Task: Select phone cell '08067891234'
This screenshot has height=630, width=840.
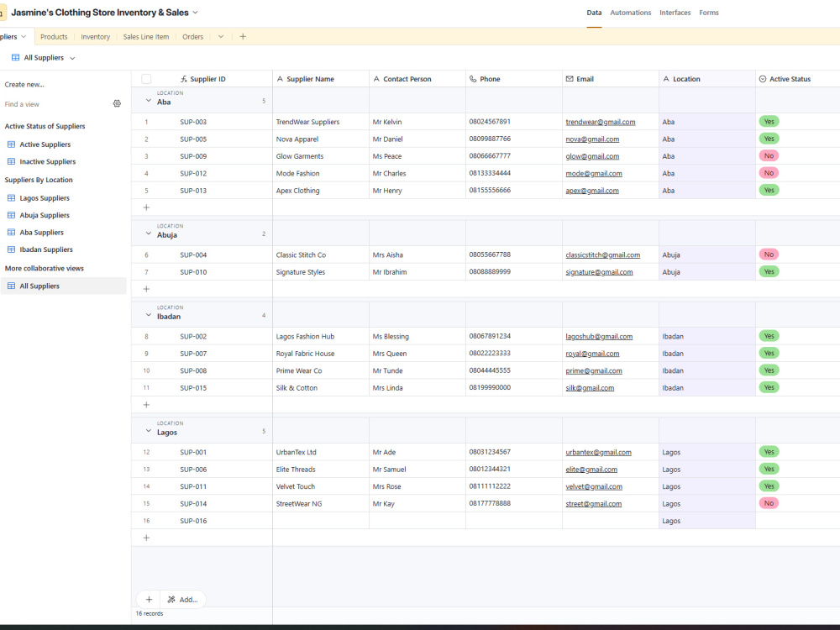Action: point(514,336)
